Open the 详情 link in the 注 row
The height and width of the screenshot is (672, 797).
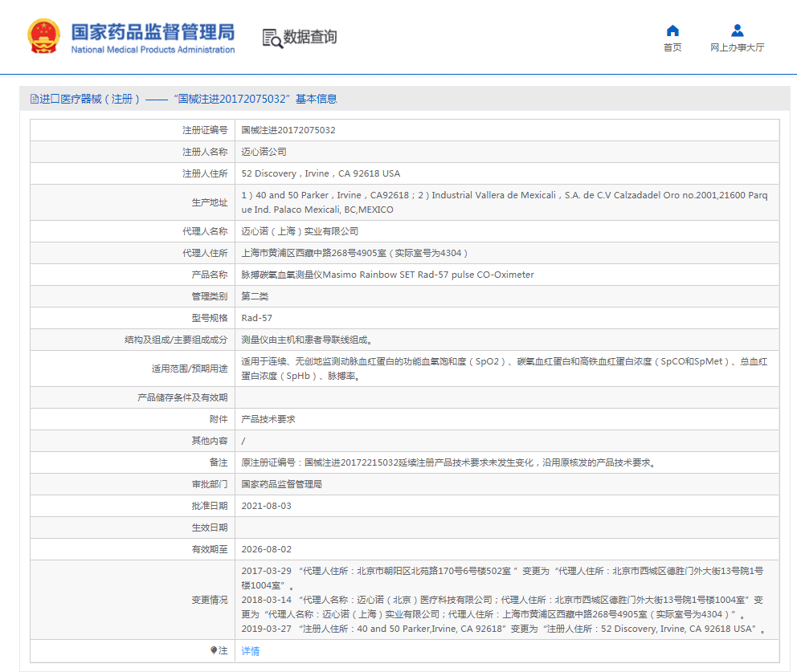point(251,651)
